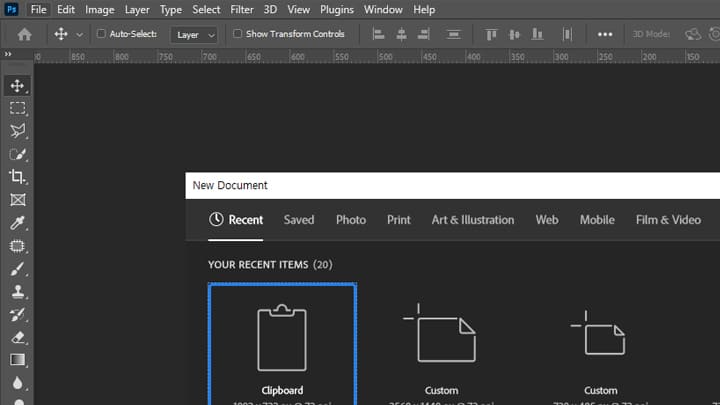Open the Window menu

click(383, 10)
